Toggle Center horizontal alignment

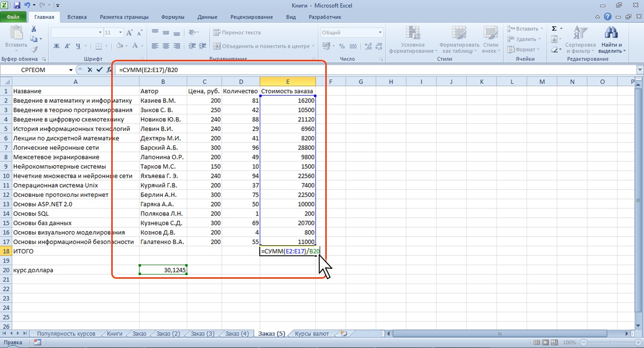(x=165, y=46)
